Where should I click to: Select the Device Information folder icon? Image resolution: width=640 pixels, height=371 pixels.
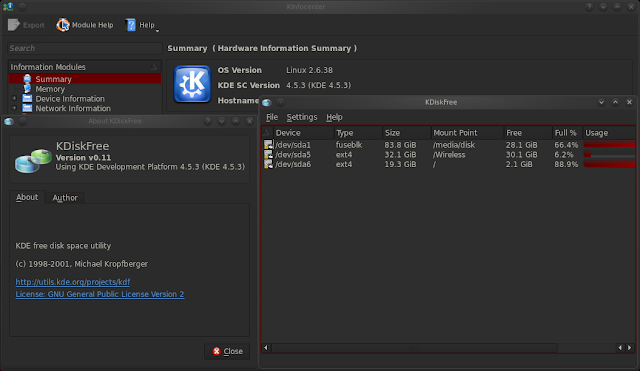(x=27, y=98)
